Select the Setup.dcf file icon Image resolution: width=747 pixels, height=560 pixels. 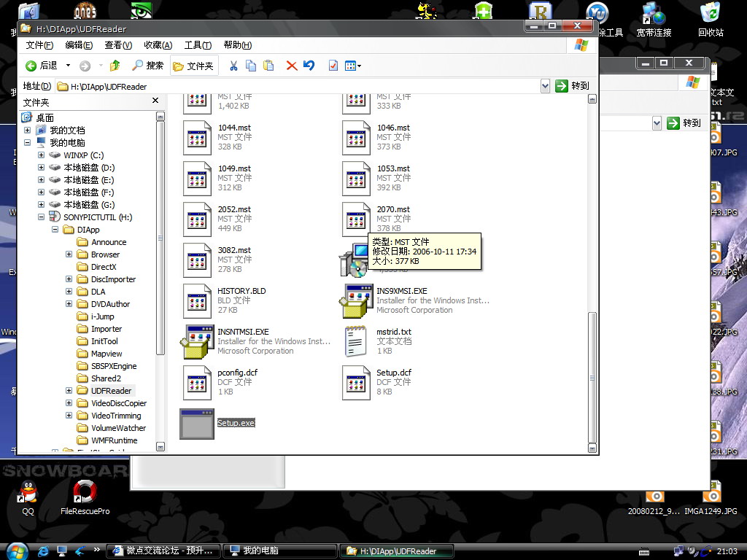coord(356,383)
